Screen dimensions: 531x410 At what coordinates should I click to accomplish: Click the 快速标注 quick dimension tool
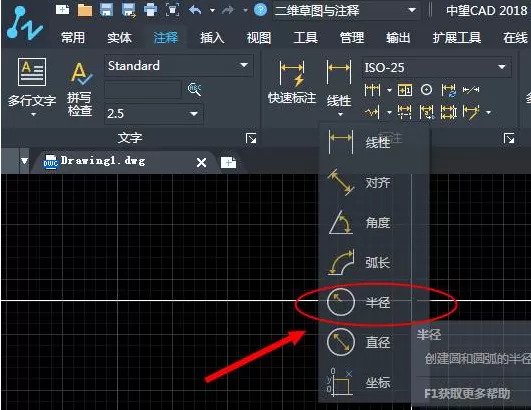pos(292,82)
